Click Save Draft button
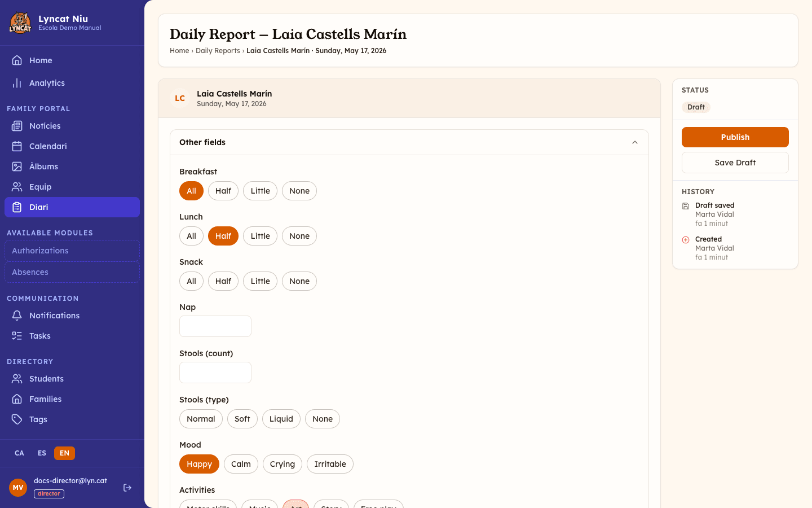Image resolution: width=812 pixels, height=508 pixels. (735, 163)
